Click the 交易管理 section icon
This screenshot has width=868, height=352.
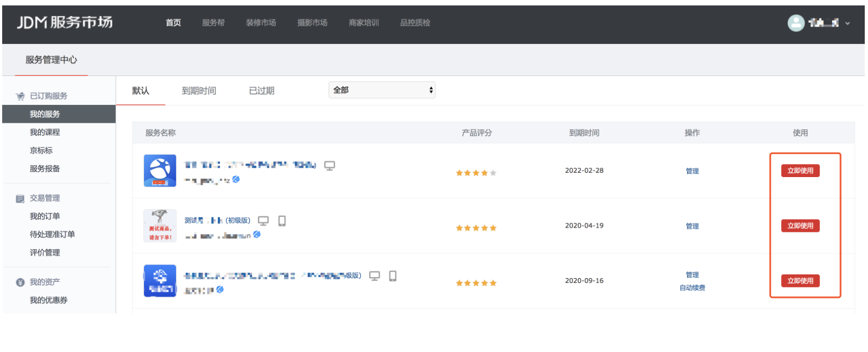tap(20, 198)
